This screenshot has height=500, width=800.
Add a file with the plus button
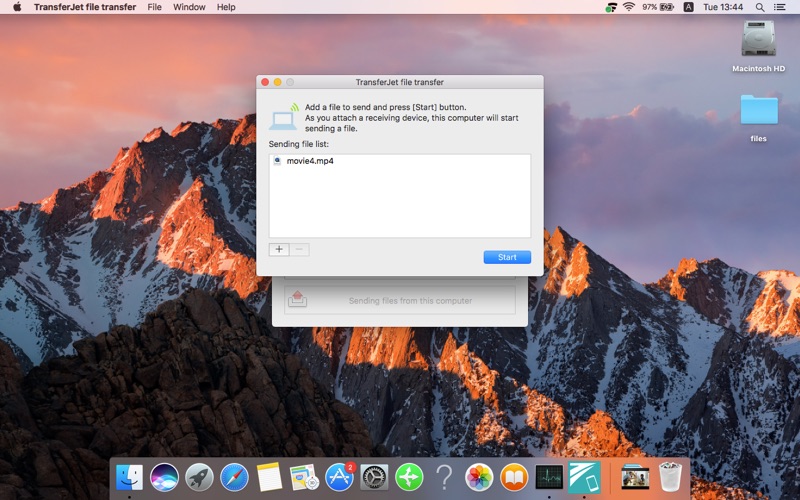tap(279, 249)
